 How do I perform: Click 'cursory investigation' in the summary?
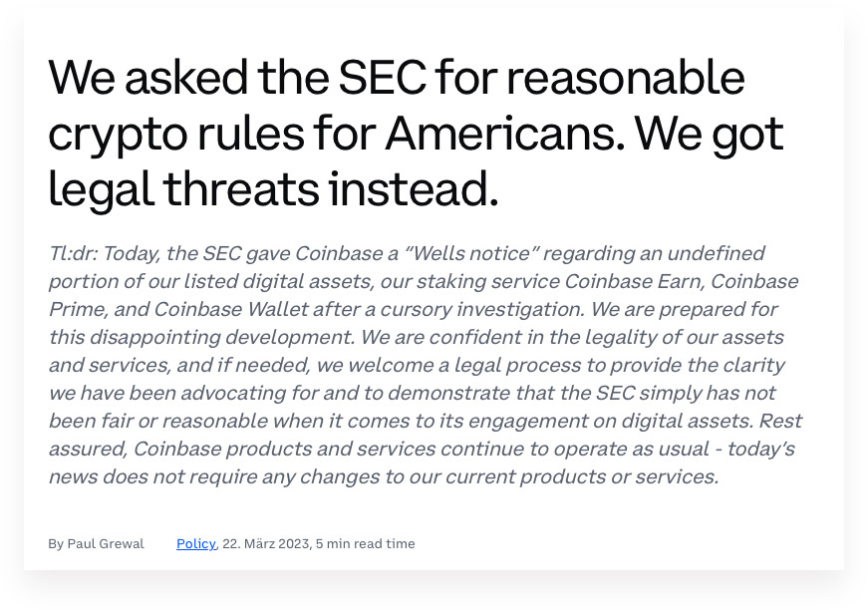click(474, 309)
